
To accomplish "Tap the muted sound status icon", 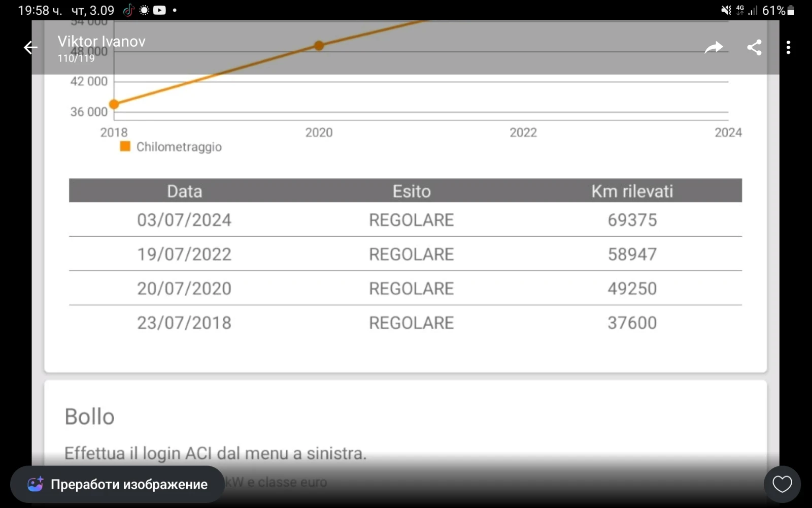I will click(x=726, y=10).
